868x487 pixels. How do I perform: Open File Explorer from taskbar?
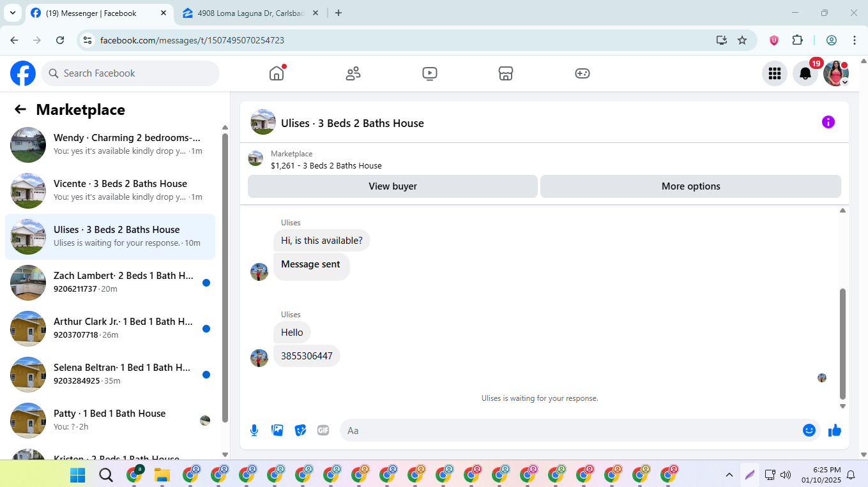(162, 475)
